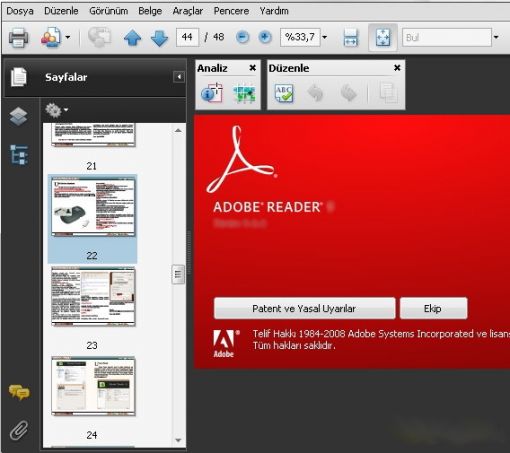
Task: Click the thumbnail scrollbar handle
Action: pyautogui.click(x=178, y=274)
